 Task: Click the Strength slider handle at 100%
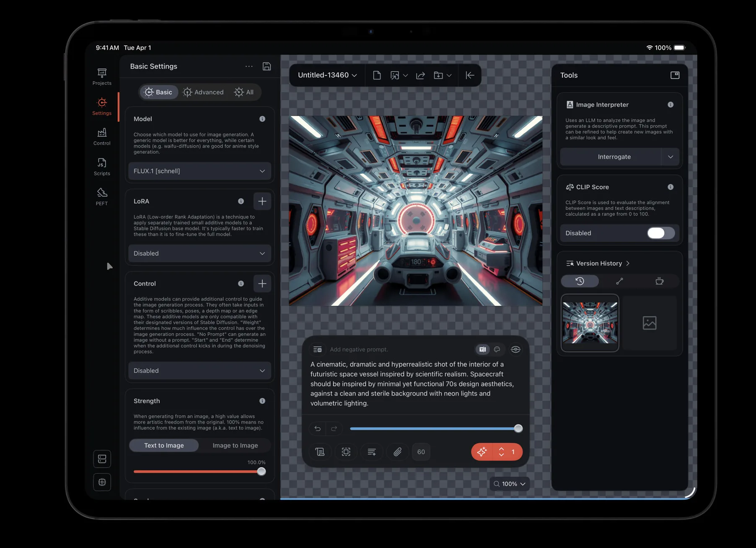[x=261, y=472]
